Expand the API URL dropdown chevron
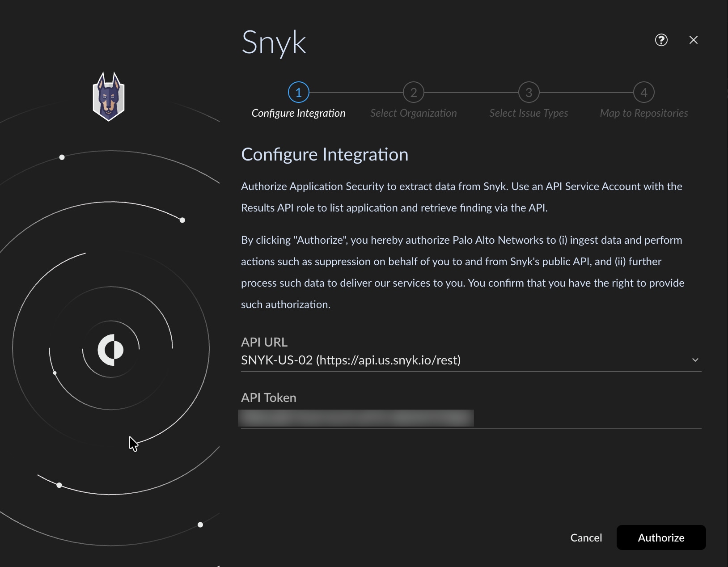Screen dimensions: 728x567 point(695,360)
